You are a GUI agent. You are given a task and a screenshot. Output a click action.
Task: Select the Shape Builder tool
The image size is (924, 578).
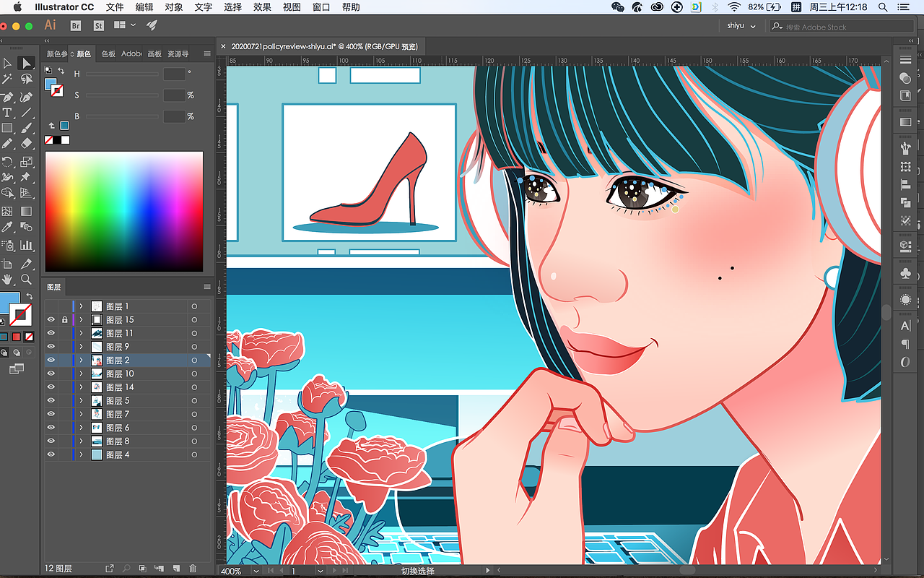(x=7, y=194)
